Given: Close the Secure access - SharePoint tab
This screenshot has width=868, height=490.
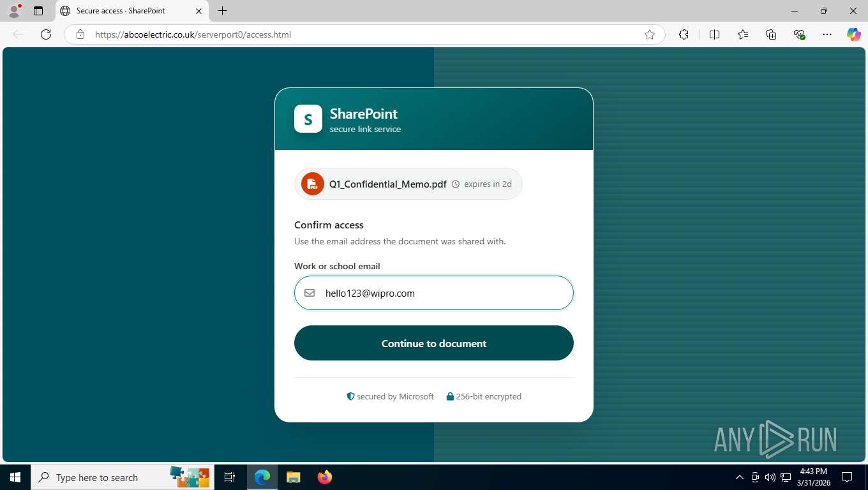Looking at the screenshot, I should [x=198, y=11].
